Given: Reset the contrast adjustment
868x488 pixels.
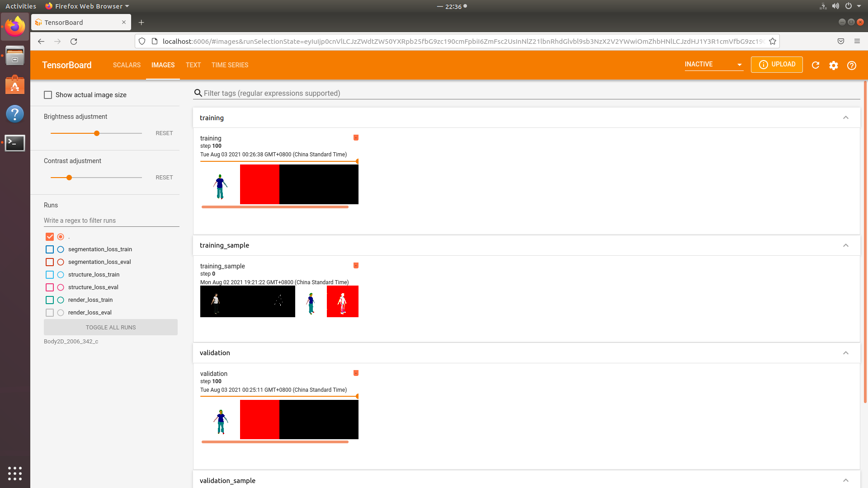Looking at the screenshot, I should (164, 178).
